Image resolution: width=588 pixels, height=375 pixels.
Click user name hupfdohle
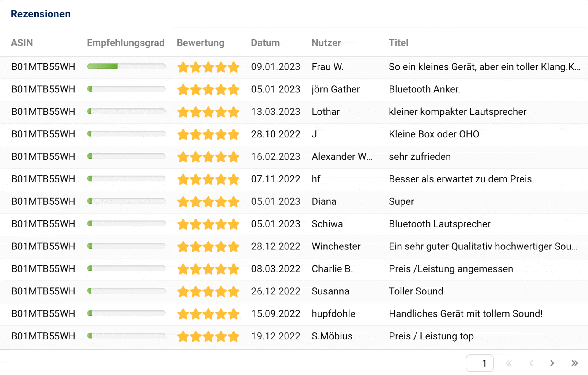tap(333, 313)
